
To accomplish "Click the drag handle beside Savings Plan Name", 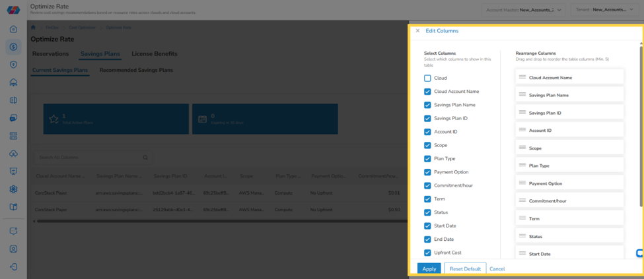I will tap(522, 94).
